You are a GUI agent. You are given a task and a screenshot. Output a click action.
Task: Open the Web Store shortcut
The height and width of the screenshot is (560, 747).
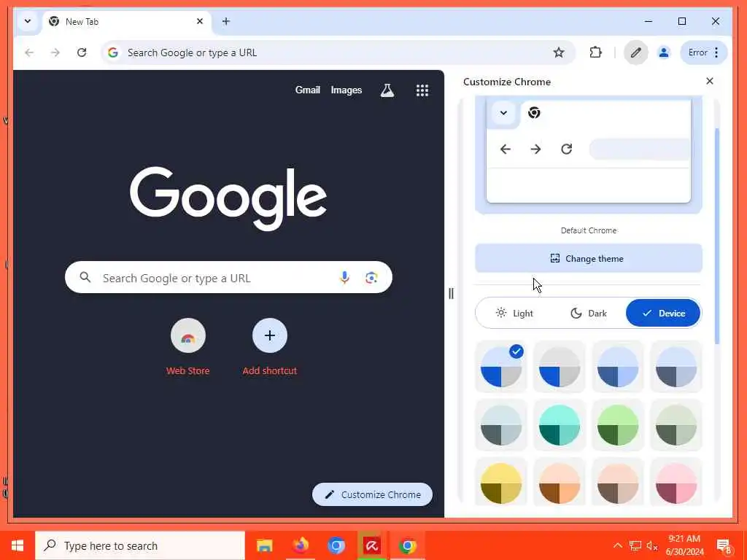pyautogui.click(x=187, y=335)
